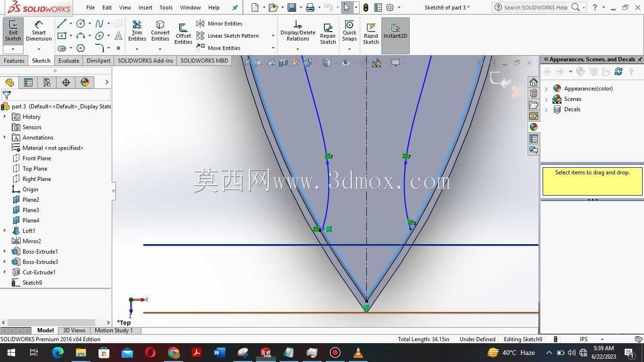Viewport: 644px width, 362px height.
Task: Open Quick Snaps
Action: click(349, 31)
